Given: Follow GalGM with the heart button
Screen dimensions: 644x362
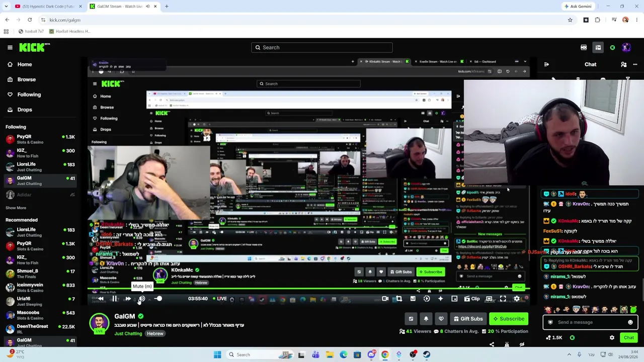Looking at the screenshot, I should 441,319.
